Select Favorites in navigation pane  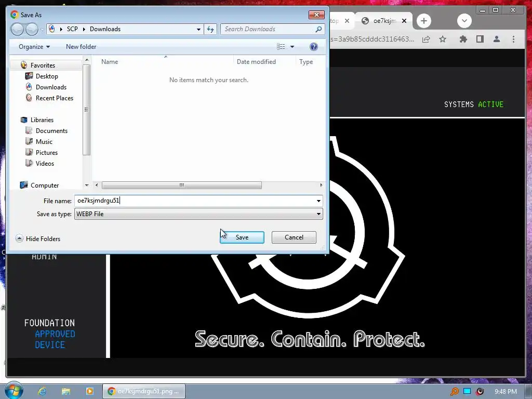[x=43, y=65]
